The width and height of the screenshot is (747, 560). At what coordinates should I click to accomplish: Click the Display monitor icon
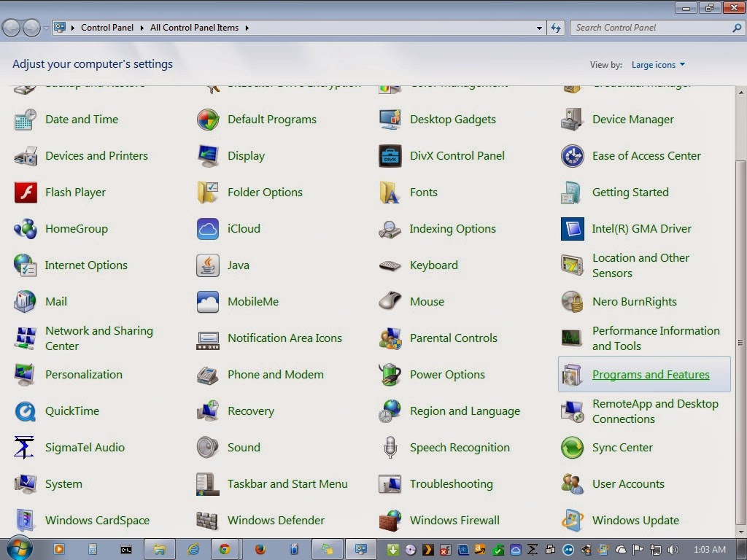click(208, 156)
